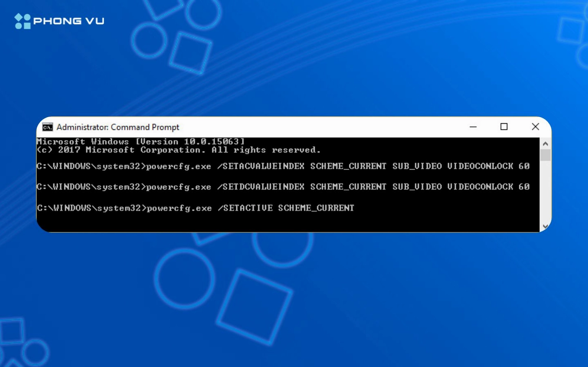Image resolution: width=588 pixels, height=367 pixels.
Task: Maximize the Command Prompt window
Action: point(504,127)
